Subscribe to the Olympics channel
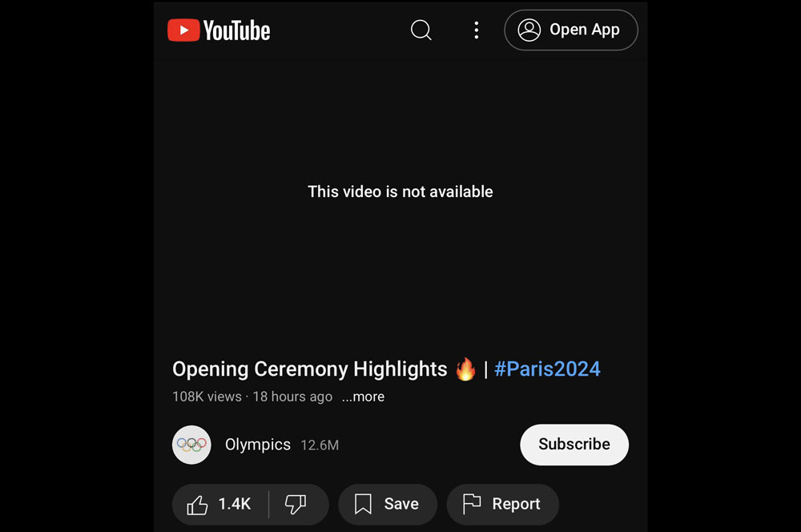 pos(574,445)
